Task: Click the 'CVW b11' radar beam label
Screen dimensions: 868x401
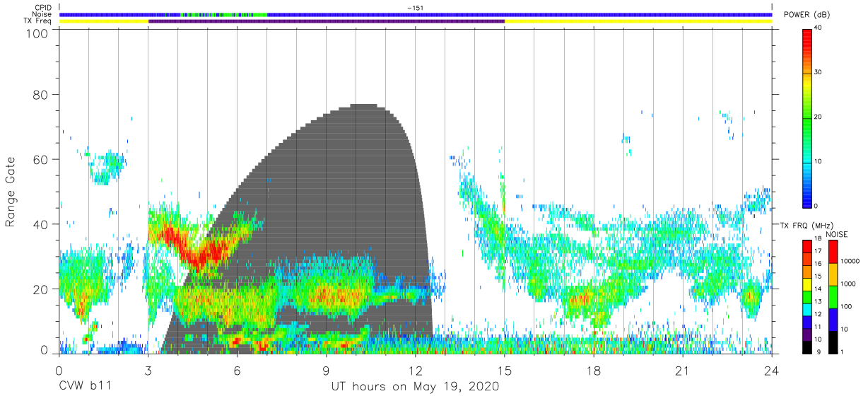Action: click(x=85, y=387)
